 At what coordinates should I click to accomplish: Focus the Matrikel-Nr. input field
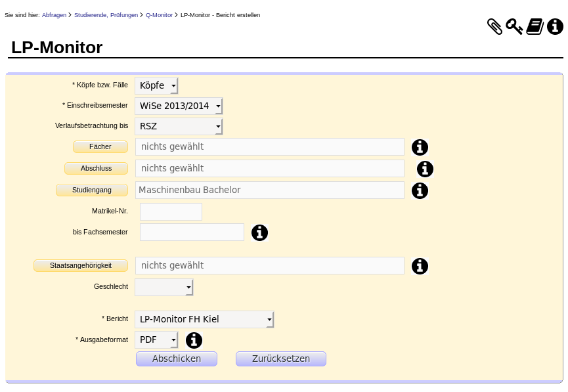[171, 211]
